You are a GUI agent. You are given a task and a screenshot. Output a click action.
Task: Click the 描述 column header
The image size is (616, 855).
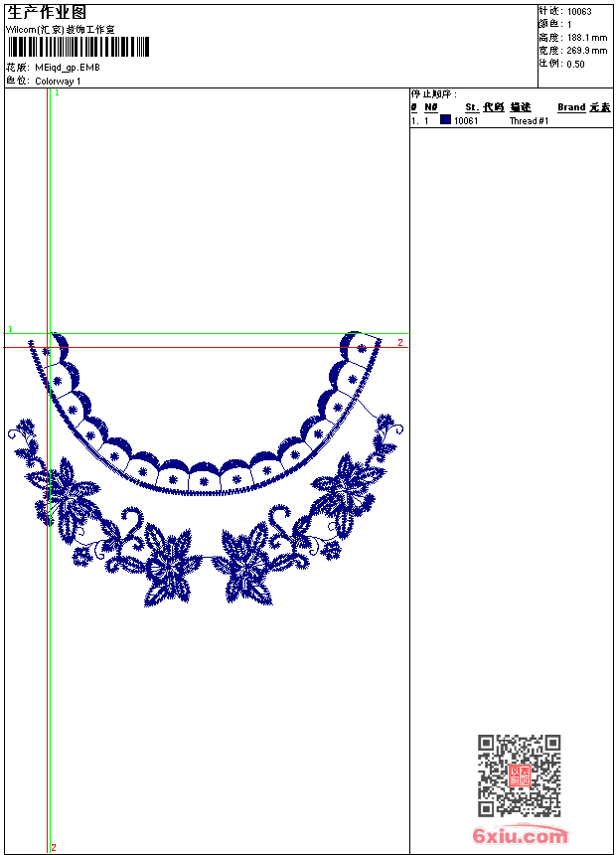(x=521, y=107)
